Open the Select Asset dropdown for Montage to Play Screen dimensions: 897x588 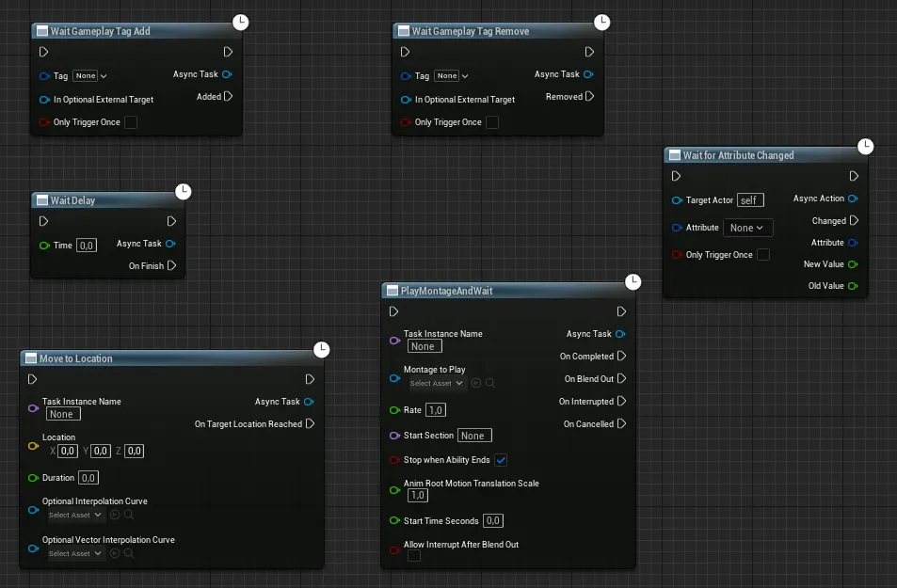(x=435, y=383)
